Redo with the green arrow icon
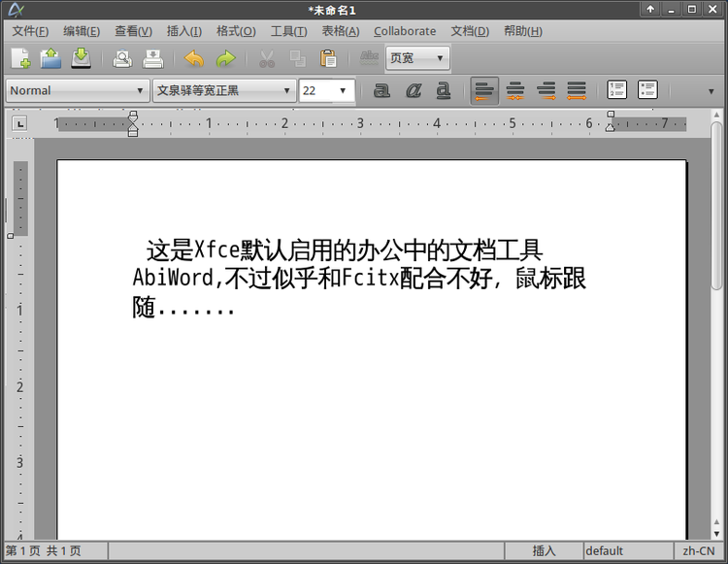This screenshot has height=564, width=728. (x=225, y=58)
